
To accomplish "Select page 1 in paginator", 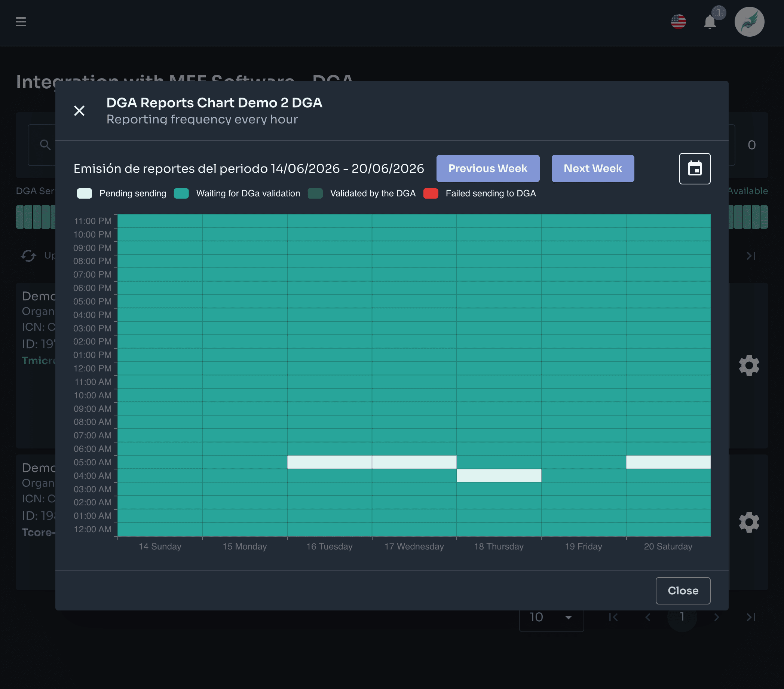I will [682, 617].
